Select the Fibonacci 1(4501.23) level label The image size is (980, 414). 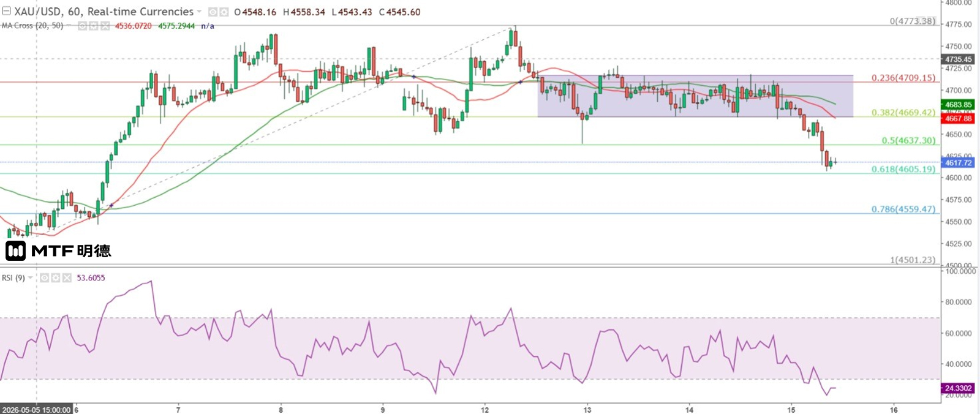913,260
